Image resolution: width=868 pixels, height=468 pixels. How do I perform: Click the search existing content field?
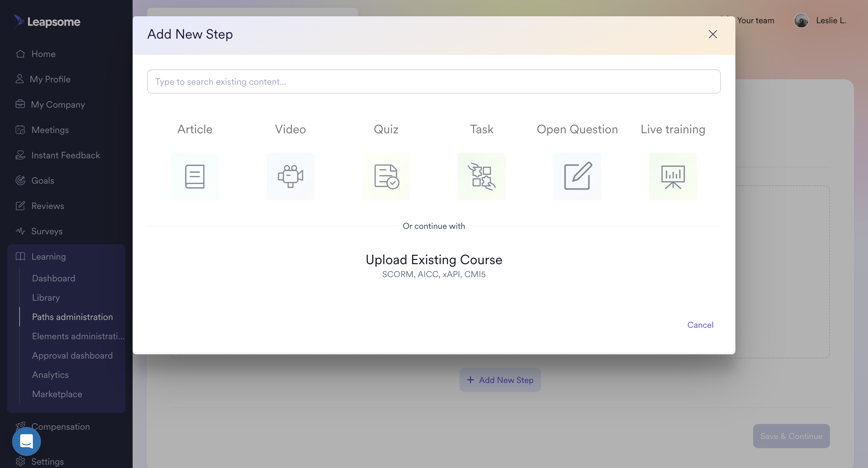(x=434, y=82)
